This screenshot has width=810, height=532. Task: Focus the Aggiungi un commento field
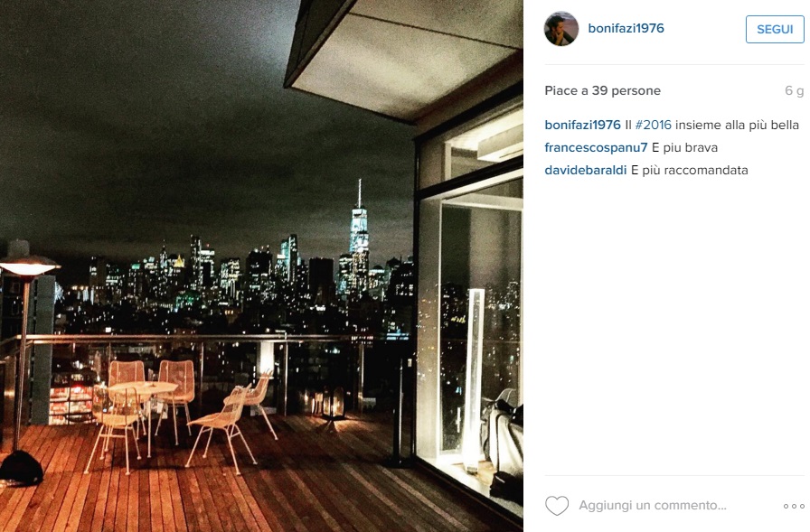pyautogui.click(x=652, y=505)
